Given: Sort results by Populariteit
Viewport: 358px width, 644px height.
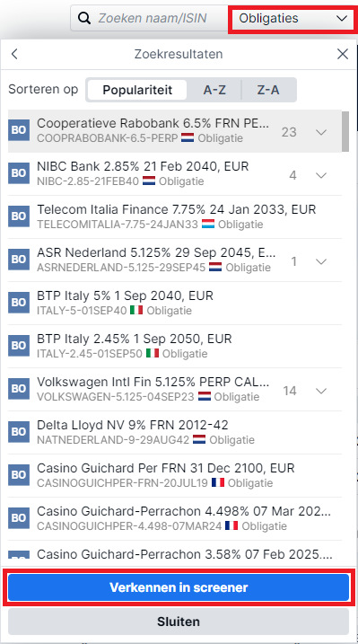Looking at the screenshot, I should click(x=137, y=90).
